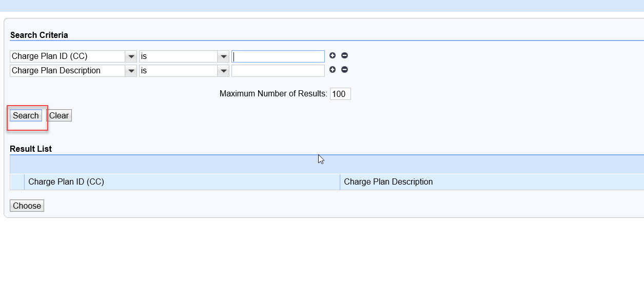This screenshot has height=303, width=644.
Task: Add another criterion with the plus icon beside Charge Plan ID
Action: pos(333,55)
